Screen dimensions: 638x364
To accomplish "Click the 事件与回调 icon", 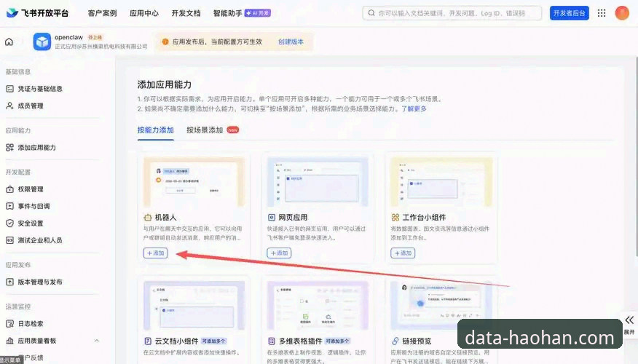I will [x=9, y=206].
